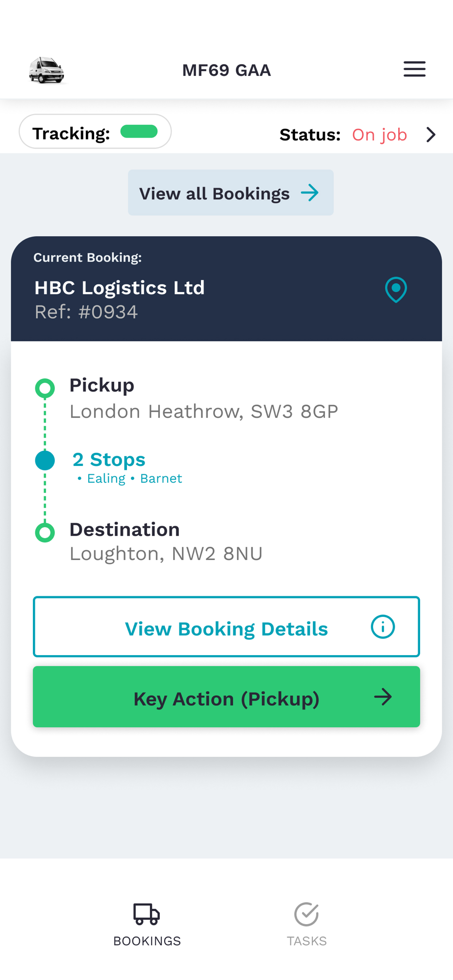Screen dimensions: 453x980
Task: Click the On job status text
Action: click(x=379, y=135)
